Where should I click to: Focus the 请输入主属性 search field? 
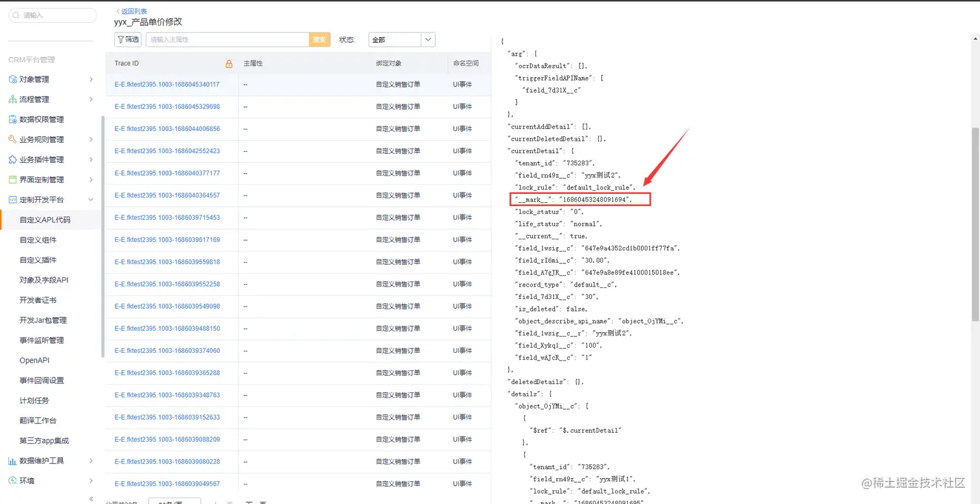point(227,40)
